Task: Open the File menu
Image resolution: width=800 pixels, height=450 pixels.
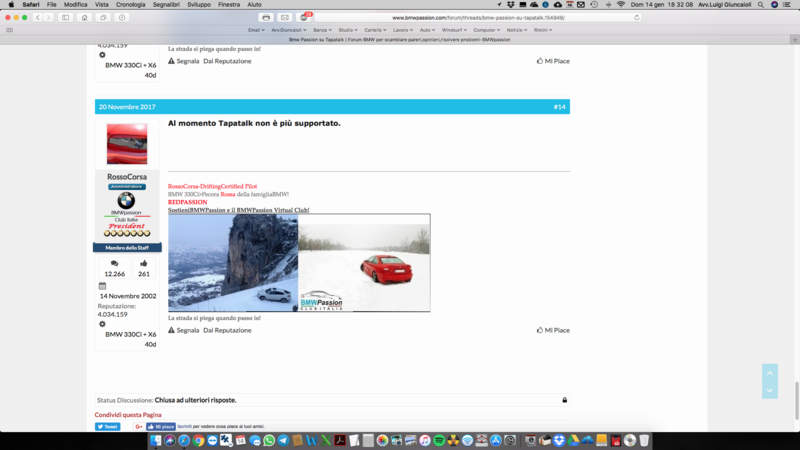Action: click(52, 5)
